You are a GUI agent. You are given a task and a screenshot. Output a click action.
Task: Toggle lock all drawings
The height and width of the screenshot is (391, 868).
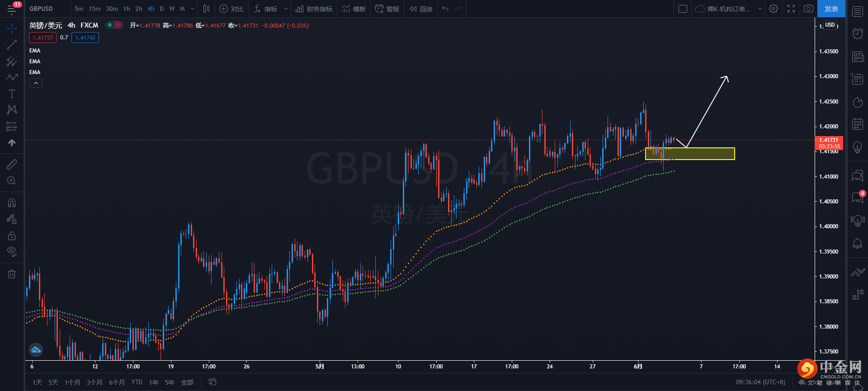tap(12, 236)
